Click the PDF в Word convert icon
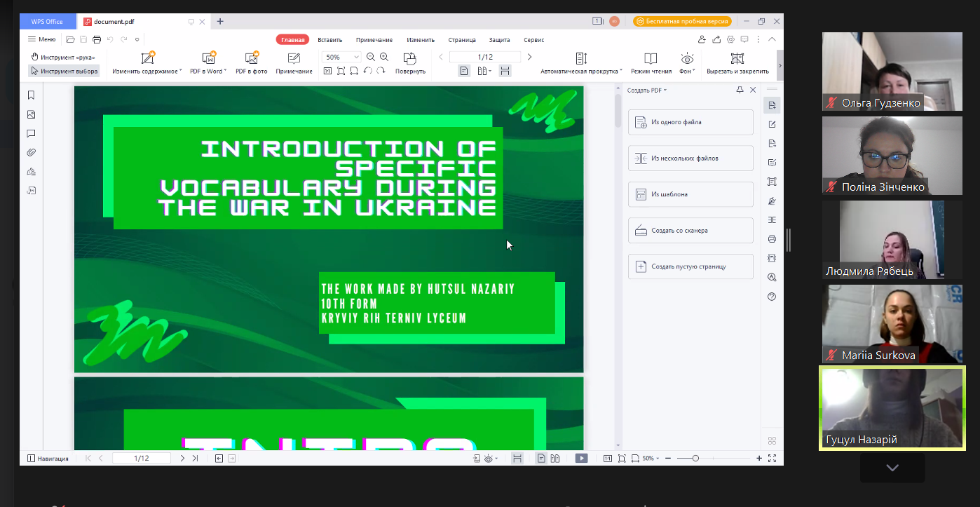The image size is (980, 507). [208, 59]
